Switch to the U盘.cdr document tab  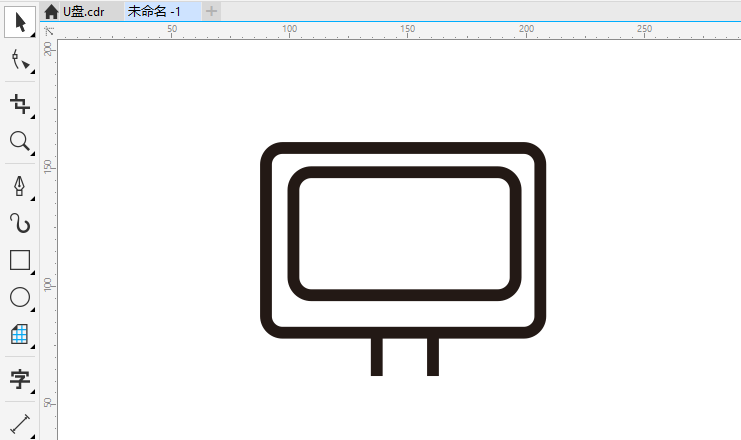(x=84, y=11)
